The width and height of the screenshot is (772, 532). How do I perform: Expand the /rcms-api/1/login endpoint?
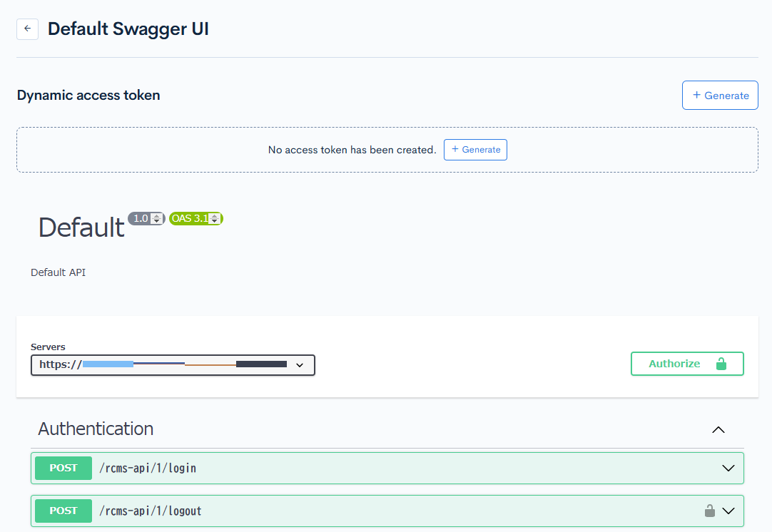(728, 468)
